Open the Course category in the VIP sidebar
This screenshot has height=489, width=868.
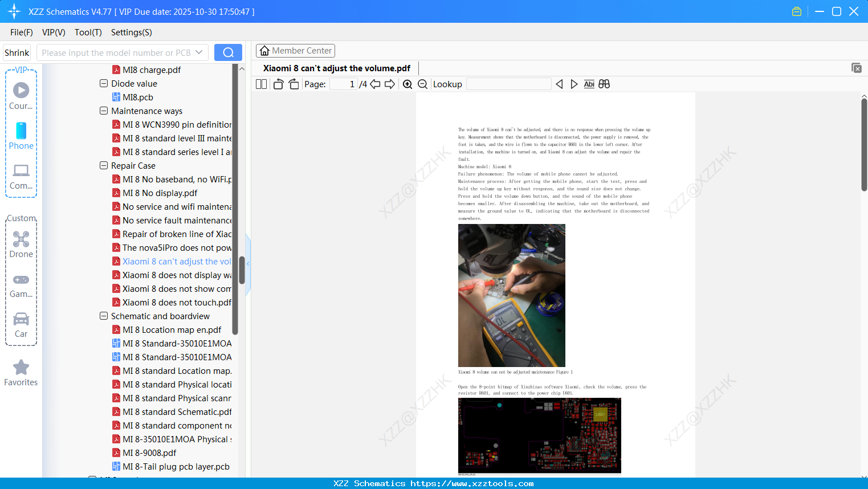click(x=21, y=96)
